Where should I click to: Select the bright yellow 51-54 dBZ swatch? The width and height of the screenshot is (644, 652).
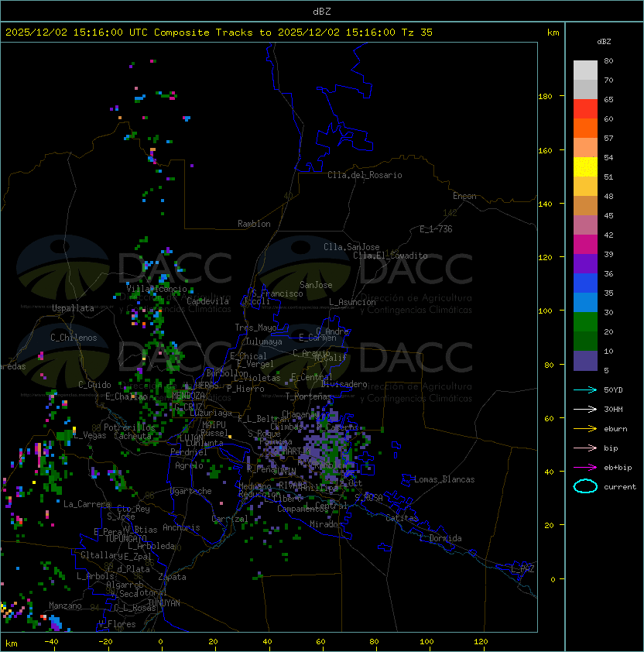pyautogui.click(x=585, y=167)
